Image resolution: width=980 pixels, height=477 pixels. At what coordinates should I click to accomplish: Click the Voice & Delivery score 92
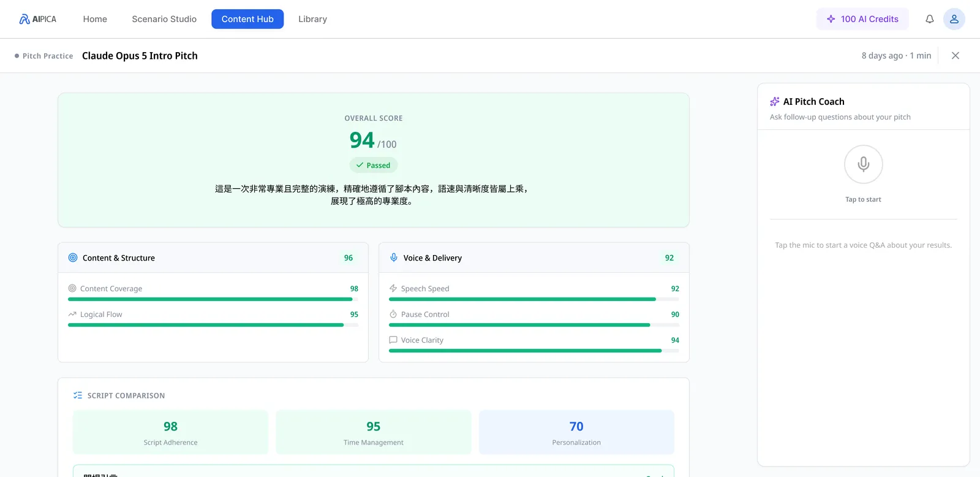[669, 258]
